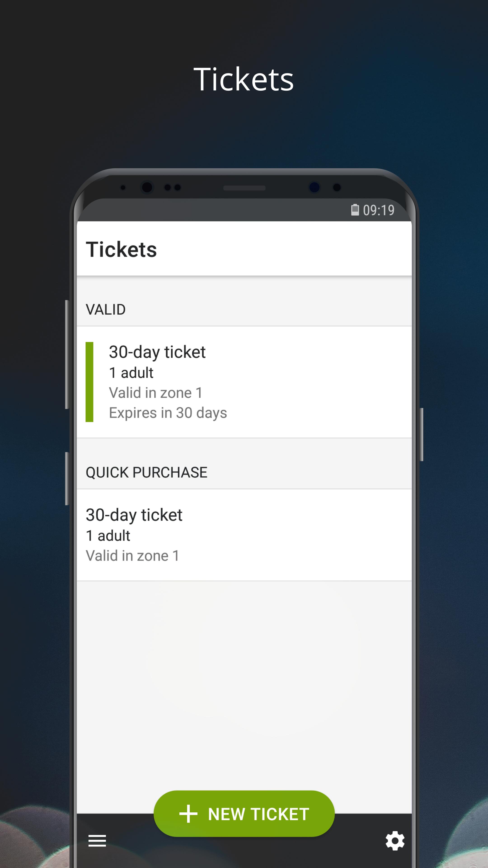This screenshot has width=488, height=868.
Task: Tap the "Expires in 30 days" text
Action: click(x=168, y=413)
